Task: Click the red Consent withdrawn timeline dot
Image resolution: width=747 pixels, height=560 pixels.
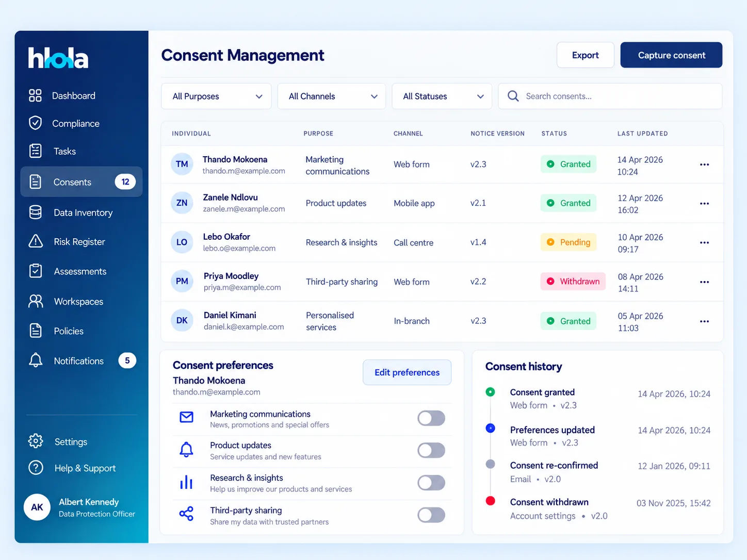Action: [x=491, y=501]
